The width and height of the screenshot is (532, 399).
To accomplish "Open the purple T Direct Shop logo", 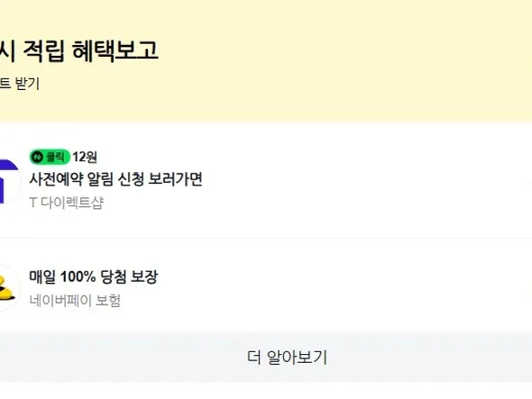I will pyautogui.click(x=9, y=181).
